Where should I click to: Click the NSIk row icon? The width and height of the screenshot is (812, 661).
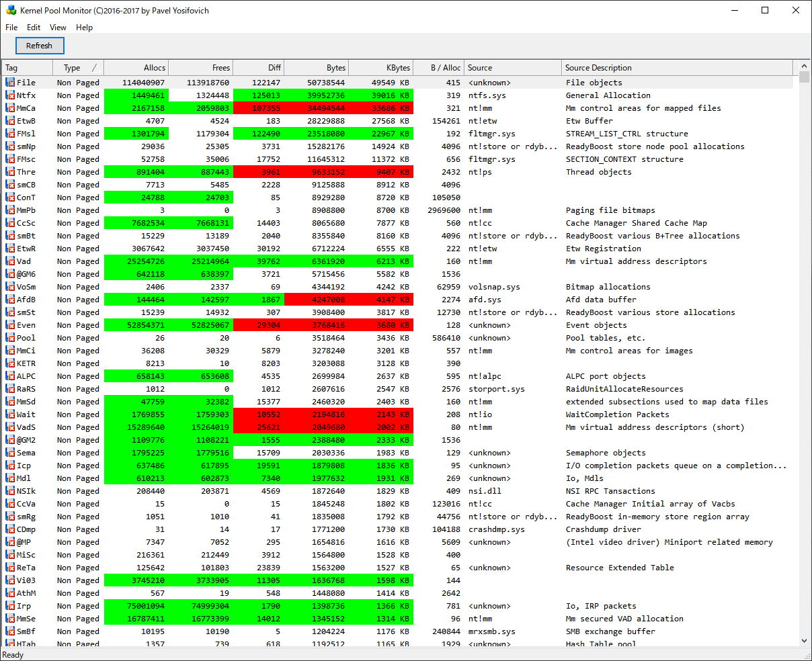(x=10, y=491)
